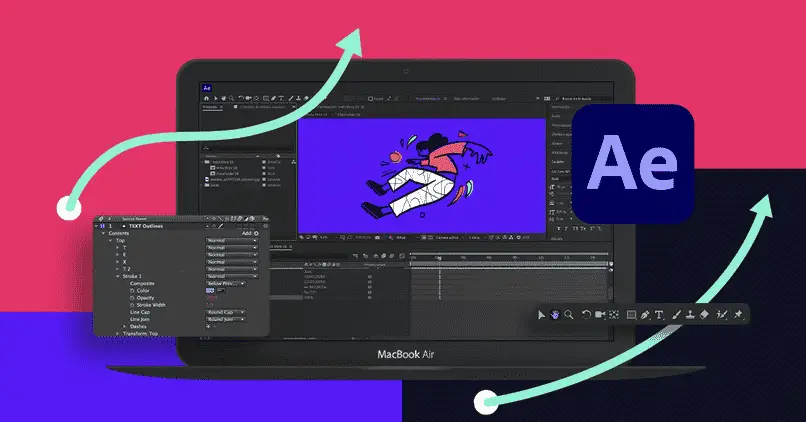Open the Normal blend dropdown for Stroke 1

(232, 276)
